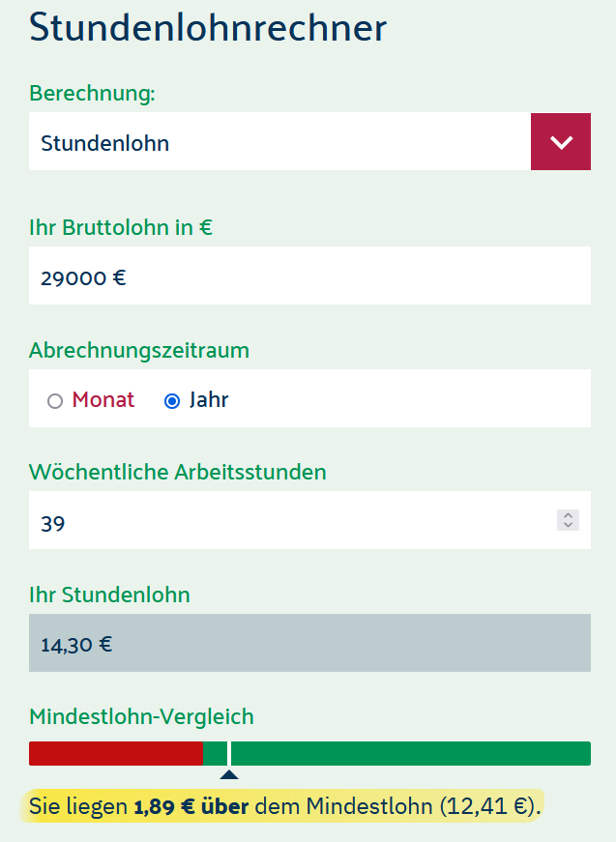
Task: Select the Jahr radio button
Action: 172,401
